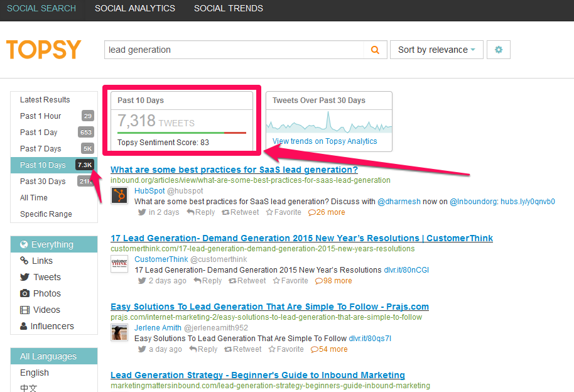574x392 pixels.
Task: Click Twitter bird icon beside '2 days ago'
Action: pos(142,281)
